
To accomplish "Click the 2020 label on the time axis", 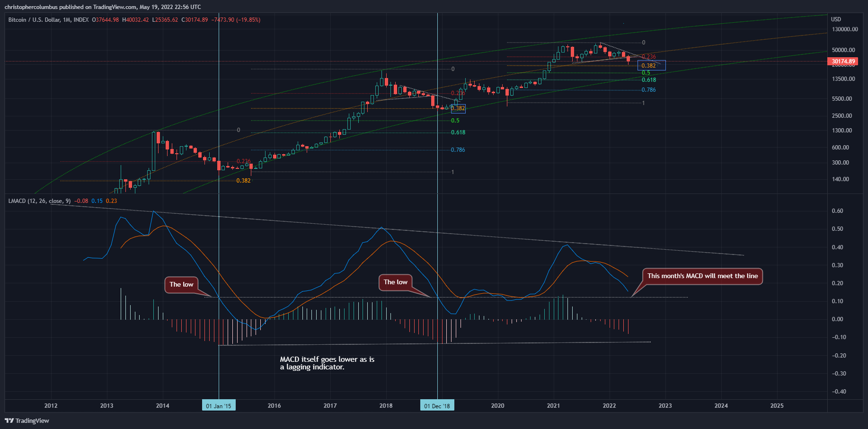I will pos(497,406).
